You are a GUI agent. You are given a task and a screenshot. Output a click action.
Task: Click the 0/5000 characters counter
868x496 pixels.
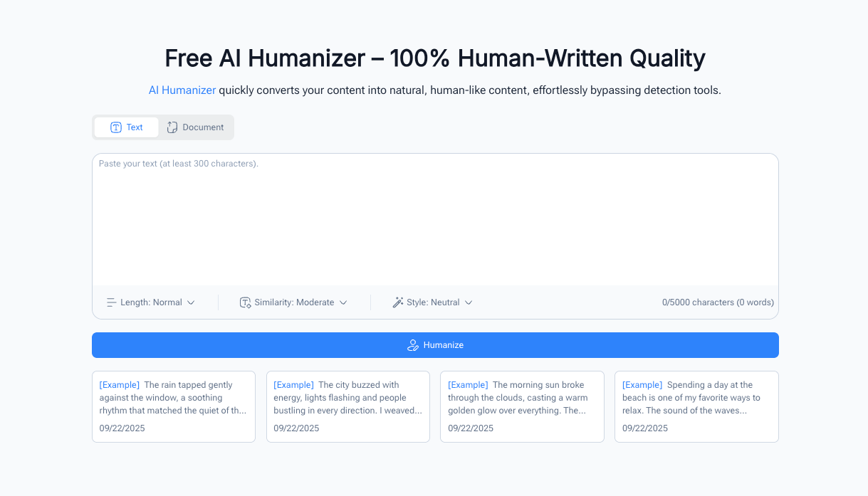tap(718, 302)
